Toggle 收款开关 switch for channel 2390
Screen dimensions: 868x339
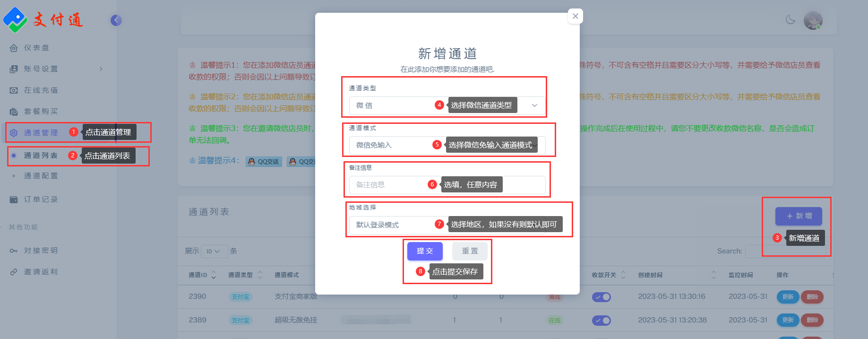601,297
